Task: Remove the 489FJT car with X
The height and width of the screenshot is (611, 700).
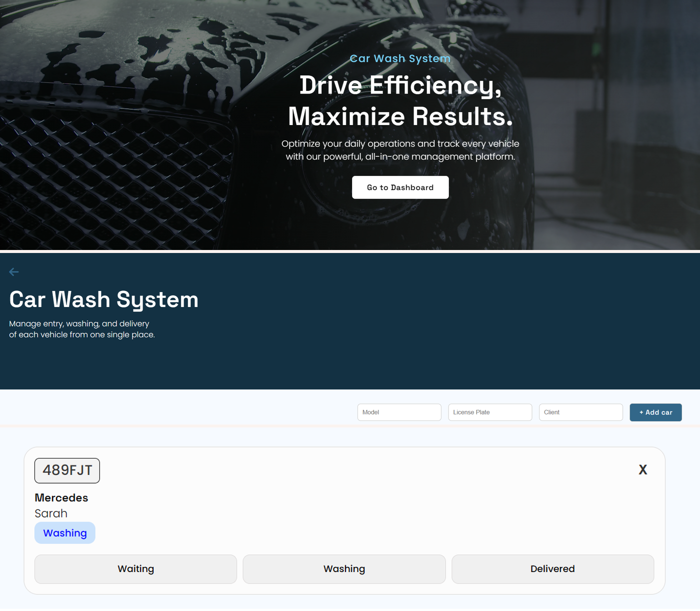Action: [x=643, y=469]
